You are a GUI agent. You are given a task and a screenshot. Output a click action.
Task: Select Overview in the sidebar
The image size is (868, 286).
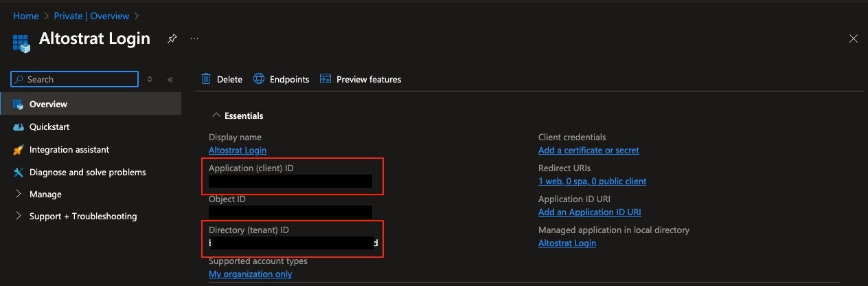coord(91,104)
